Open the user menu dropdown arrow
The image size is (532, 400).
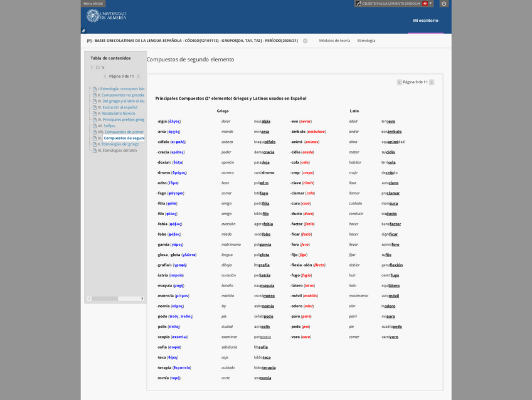pos(430,3)
